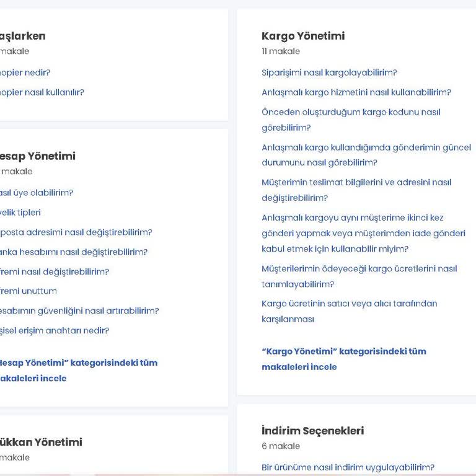Viewport: 476px width, 476px height.
Task: Open 'Müşterimin teslimat bilgilerini' article link
Action: pyautogui.click(x=356, y=190)
